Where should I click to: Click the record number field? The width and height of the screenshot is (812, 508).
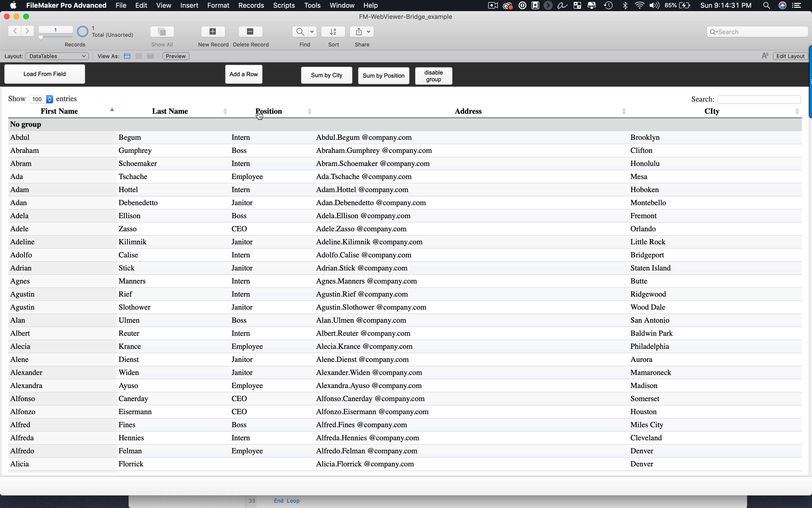pos(56,30)
